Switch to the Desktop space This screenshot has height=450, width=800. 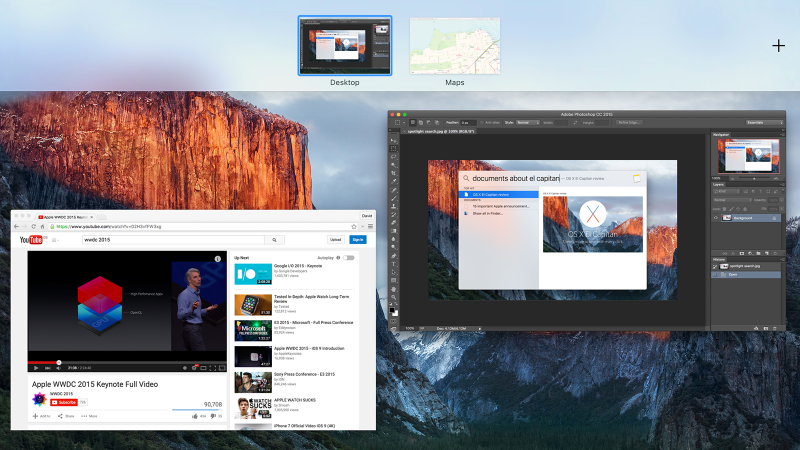345,46
